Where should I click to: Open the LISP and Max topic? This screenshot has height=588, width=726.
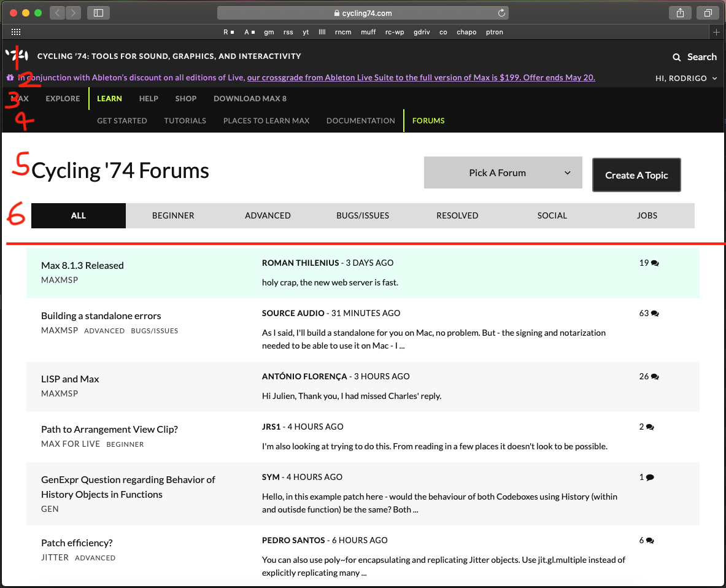[x=70, y=379]
